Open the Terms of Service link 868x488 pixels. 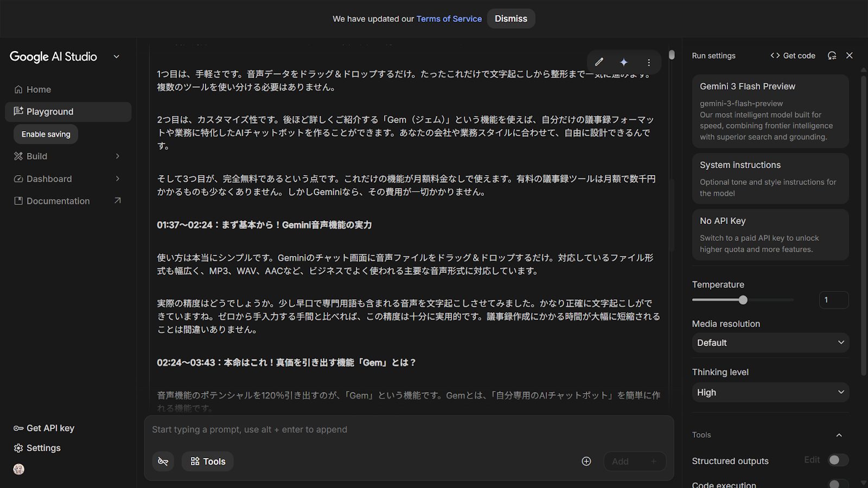[449, 18]
